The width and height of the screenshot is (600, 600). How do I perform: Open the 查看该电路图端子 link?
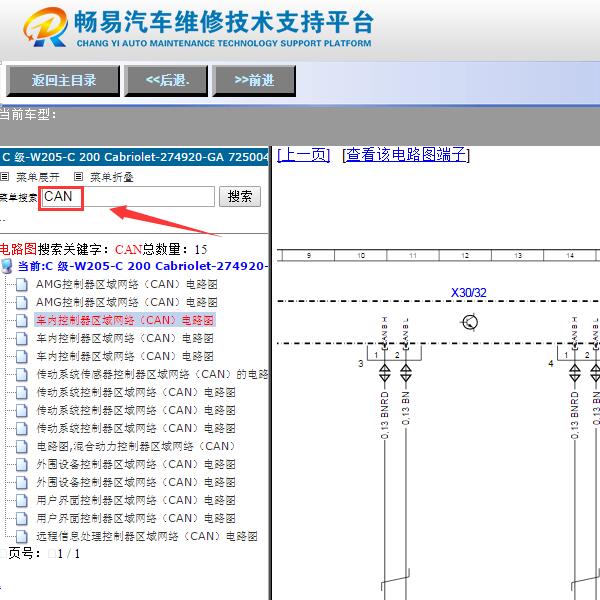[406, 155]
